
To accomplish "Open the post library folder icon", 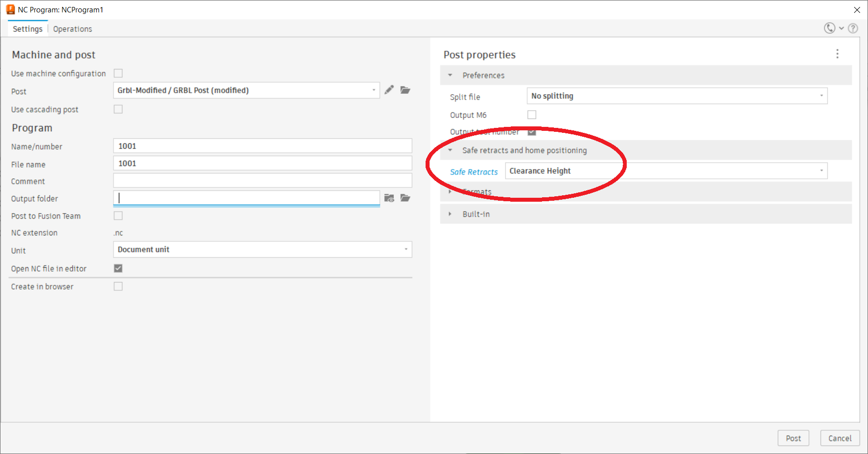I will point(405,90).
